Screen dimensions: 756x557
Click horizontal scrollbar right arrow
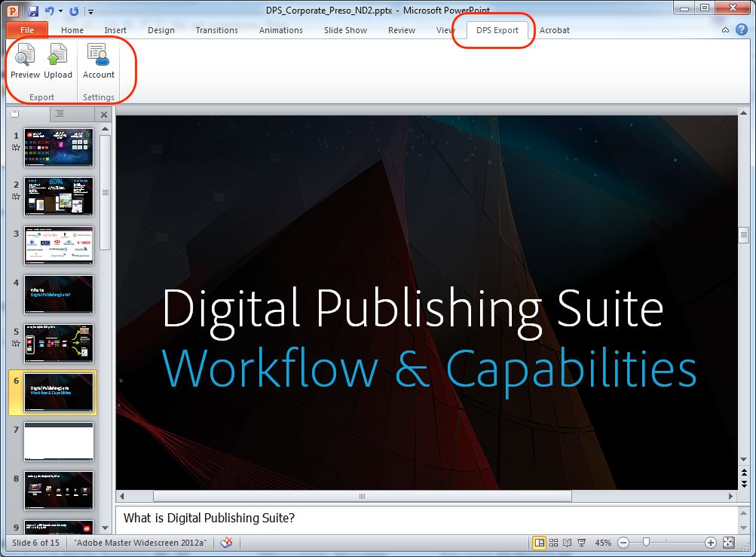731,496
